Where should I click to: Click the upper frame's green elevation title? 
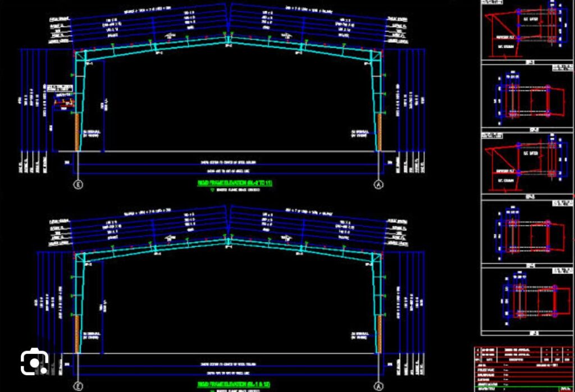[x=235, y=183]
